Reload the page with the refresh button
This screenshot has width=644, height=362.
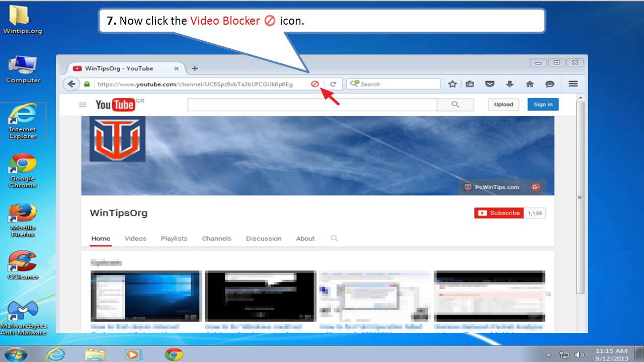coord(333,84)
